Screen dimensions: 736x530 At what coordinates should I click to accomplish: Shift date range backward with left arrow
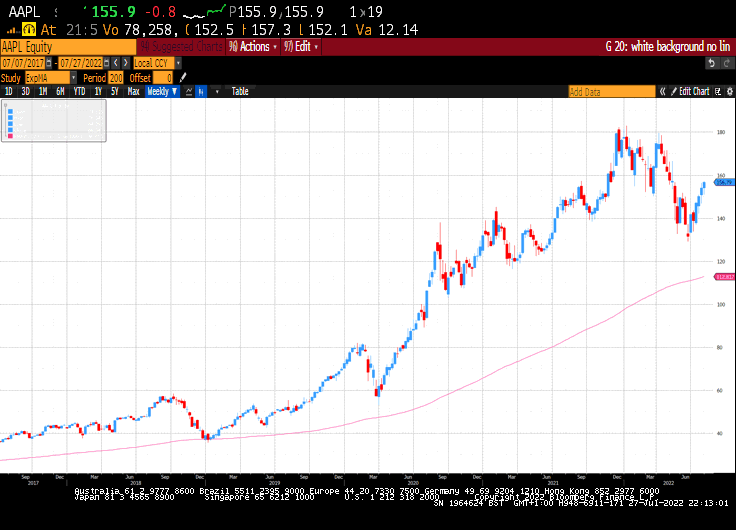pyautogui.click(x=116, y=63)
